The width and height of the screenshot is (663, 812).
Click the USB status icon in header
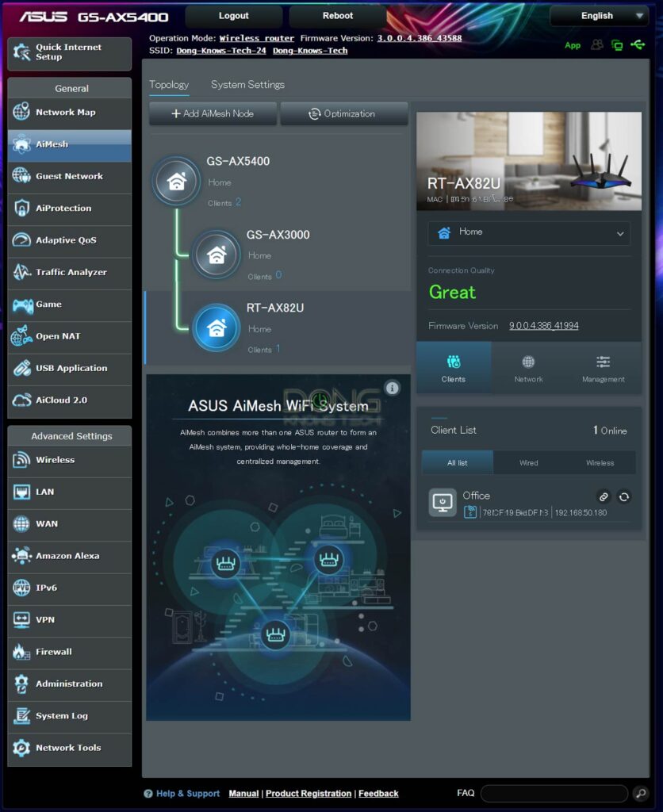[x=638, y=45]
